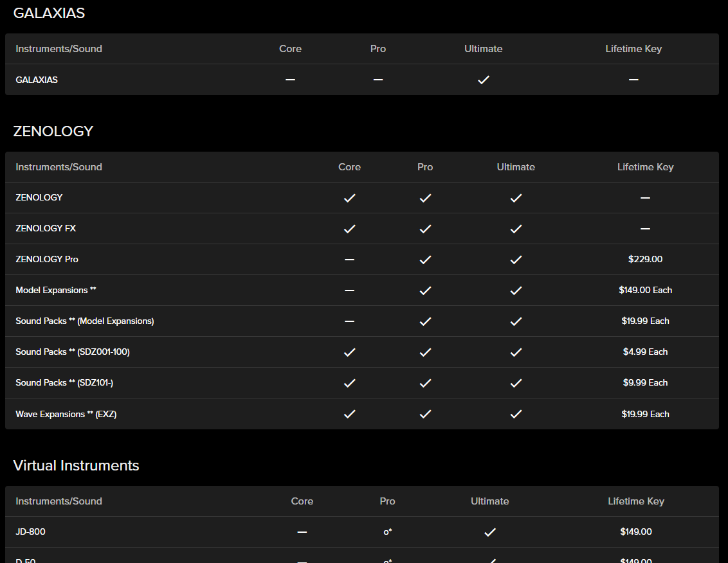
Task: Click the Lifetime Key dash for ZENOLOGY FX
Action: point(645,229)
